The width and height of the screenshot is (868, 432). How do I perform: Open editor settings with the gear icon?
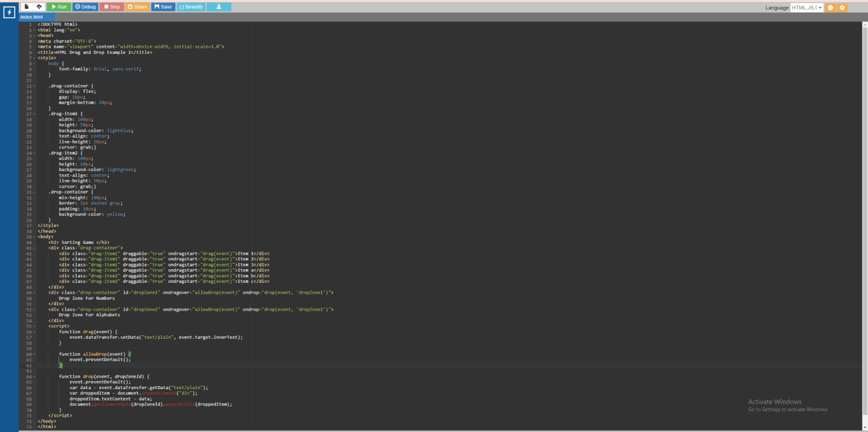(842, 7)
